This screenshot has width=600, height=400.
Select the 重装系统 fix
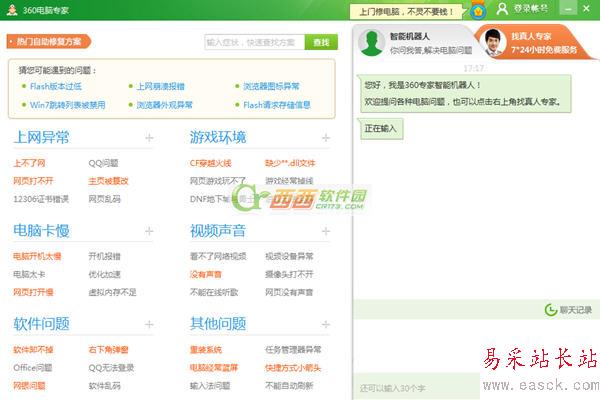(x=206, y=350)
